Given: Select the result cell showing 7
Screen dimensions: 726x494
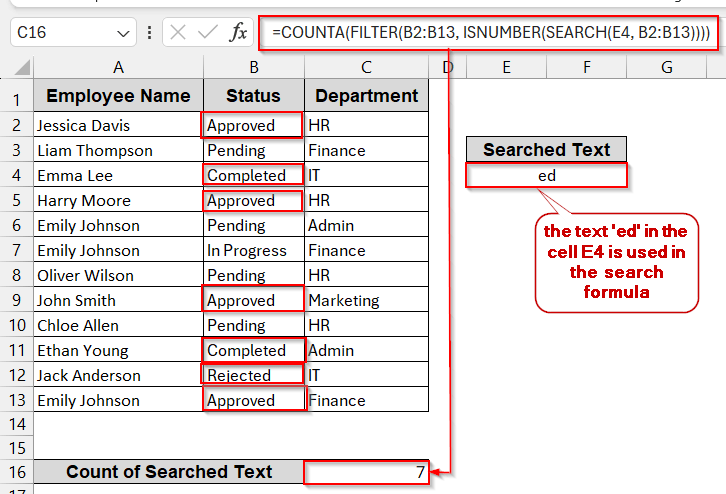Looking at the screenshot, I should [x=366, y=472].
